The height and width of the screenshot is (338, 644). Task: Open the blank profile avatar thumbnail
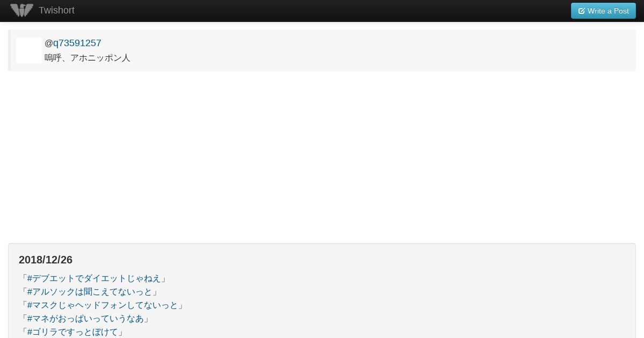29,50
